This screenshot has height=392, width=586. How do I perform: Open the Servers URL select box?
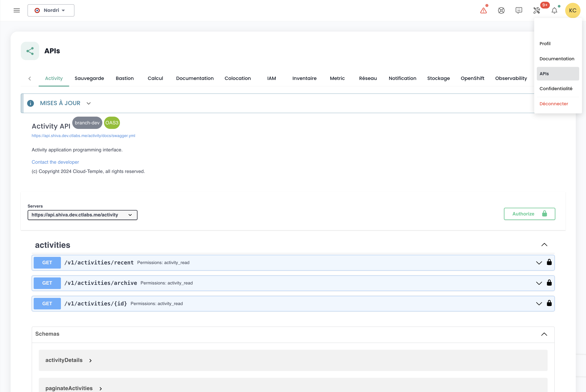pyautogui.click(x=82, y=215)
